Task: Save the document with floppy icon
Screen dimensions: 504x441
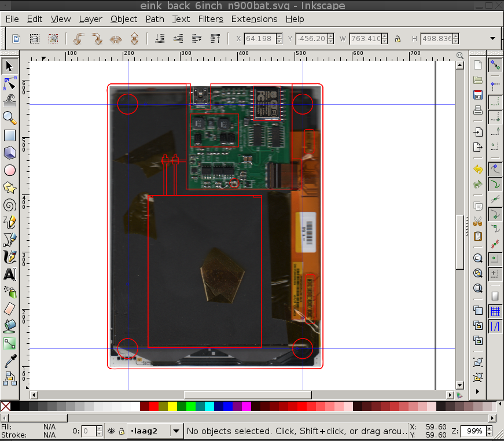Action: 478,95
